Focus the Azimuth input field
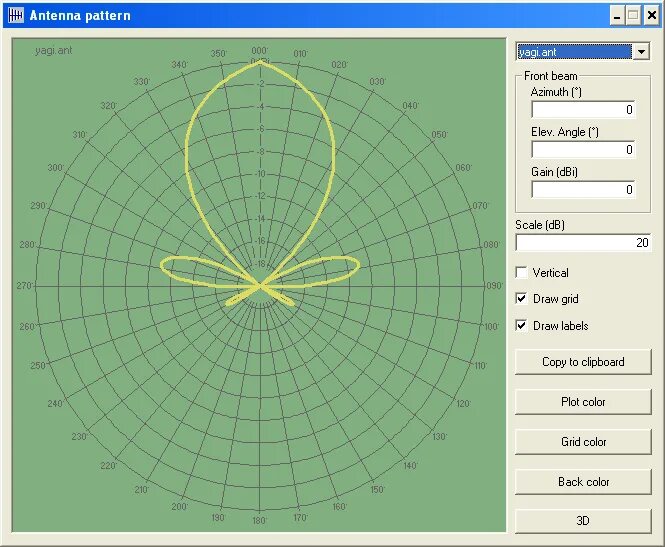665x547 pixels. [x=583, y=109]
